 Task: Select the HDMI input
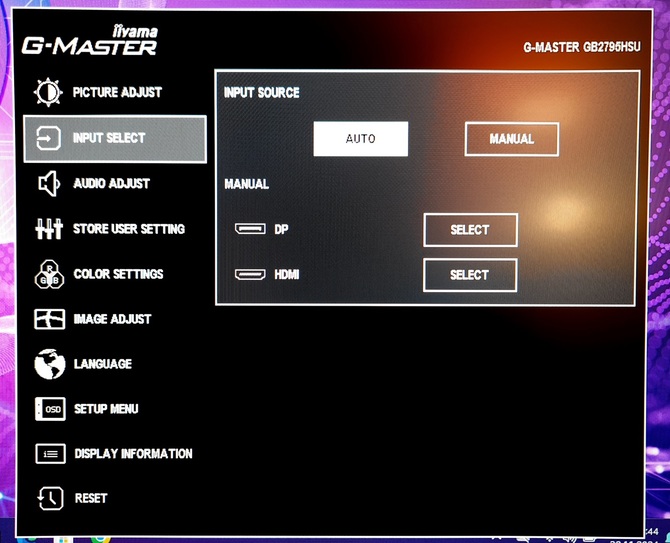[x=470, y=275]
